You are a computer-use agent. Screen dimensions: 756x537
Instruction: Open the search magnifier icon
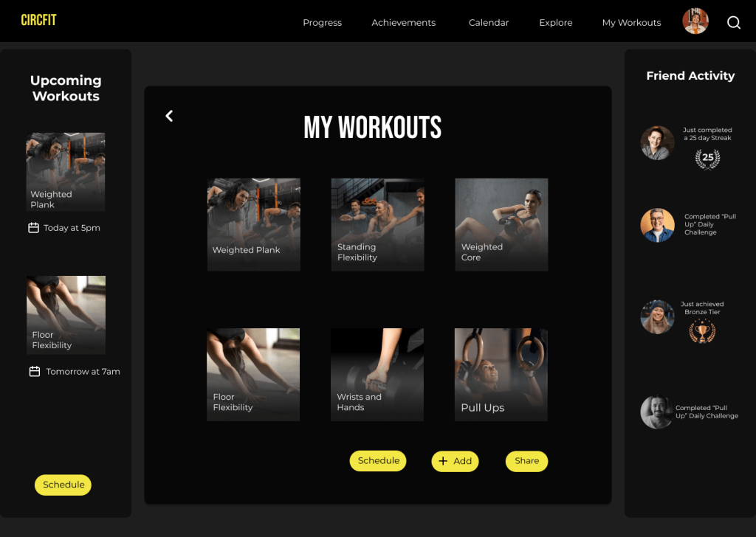(x=734, y=22)
